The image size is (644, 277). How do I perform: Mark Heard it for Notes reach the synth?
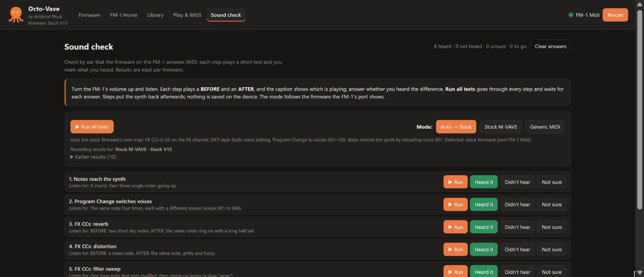pyautogui.click(x=484, y=182)
